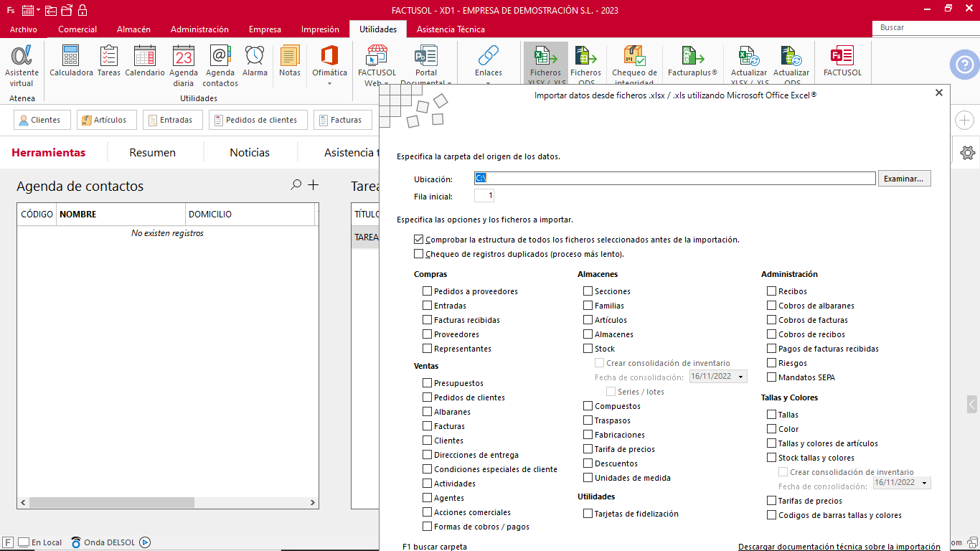This screenshot has width=980, height=551.
Task: Switch to the Almacén ribbon tab
Action: coord(133,29)
